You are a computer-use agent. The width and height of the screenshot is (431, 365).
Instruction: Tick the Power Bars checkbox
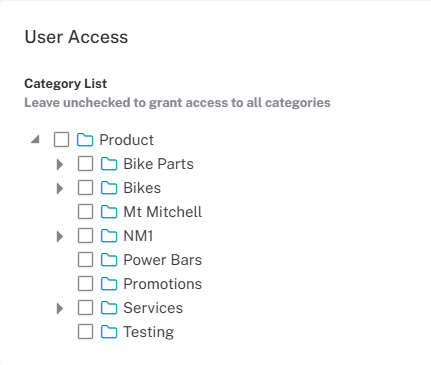point(85,260)
